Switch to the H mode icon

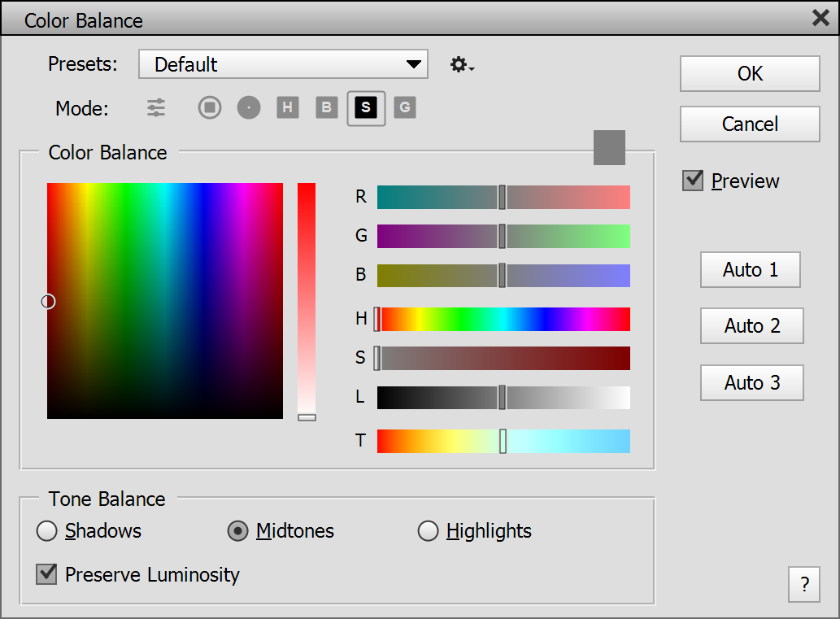click(288, 107)
